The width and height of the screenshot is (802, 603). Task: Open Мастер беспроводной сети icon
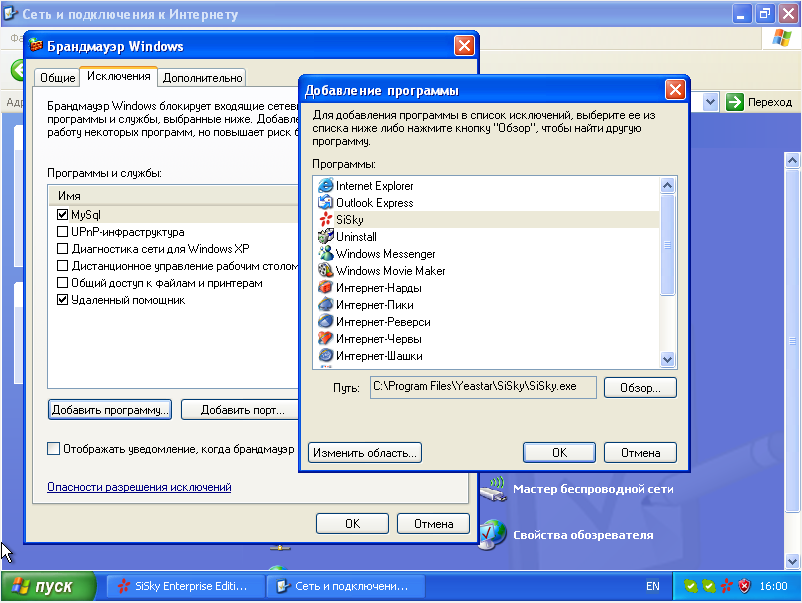pyautogui.click(x=493, y=490)
